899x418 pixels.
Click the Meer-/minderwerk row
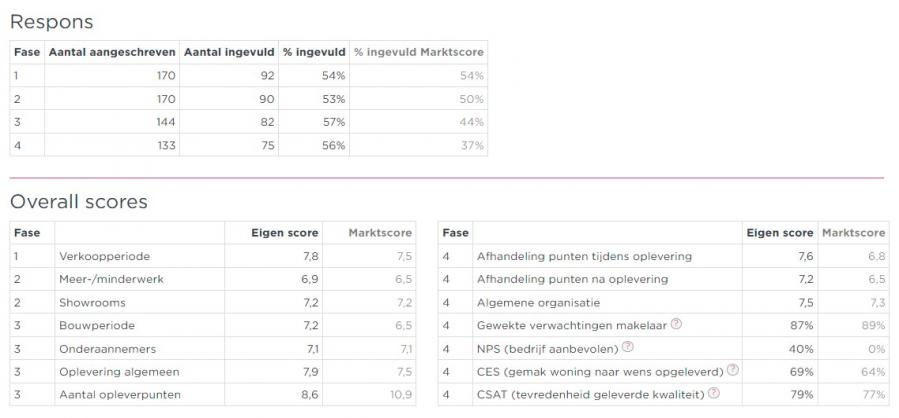212,279
